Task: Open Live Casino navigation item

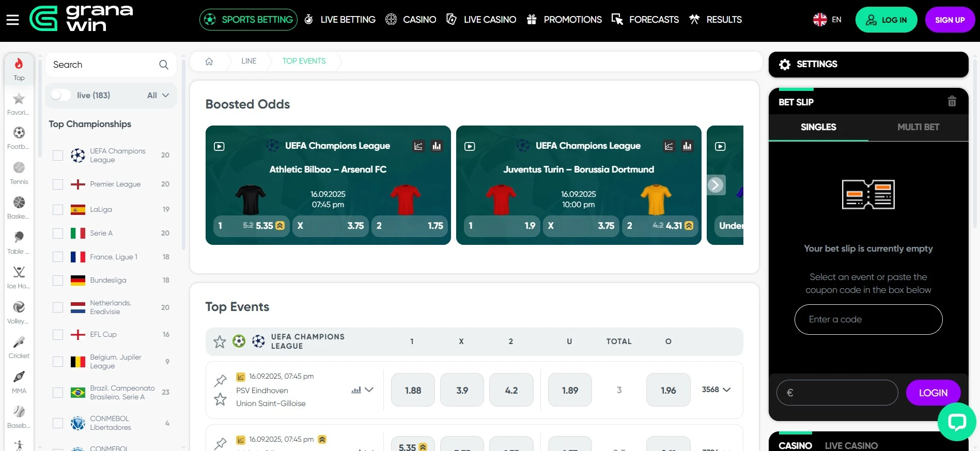Action: (481, 20)
